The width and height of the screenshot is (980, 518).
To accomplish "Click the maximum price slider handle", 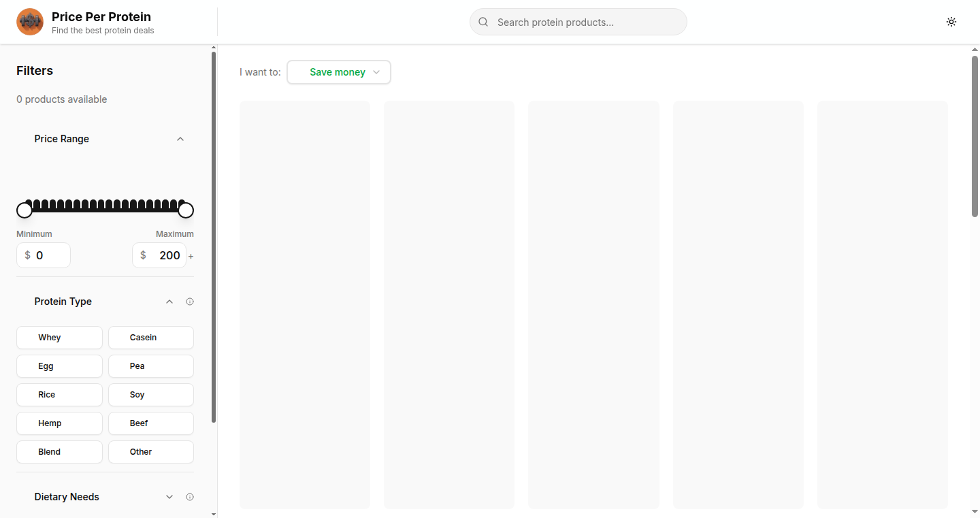I will click(x=186, y=210).
